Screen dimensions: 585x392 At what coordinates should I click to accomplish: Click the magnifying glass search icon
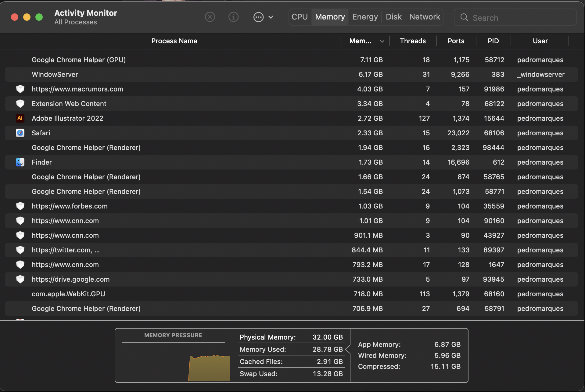click(464, 17)
